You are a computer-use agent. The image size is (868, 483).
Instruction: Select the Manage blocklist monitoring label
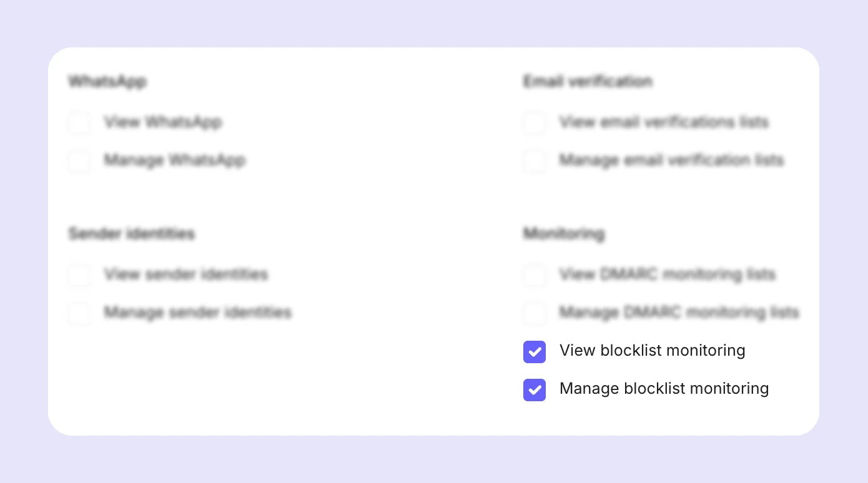click(664, 389)
